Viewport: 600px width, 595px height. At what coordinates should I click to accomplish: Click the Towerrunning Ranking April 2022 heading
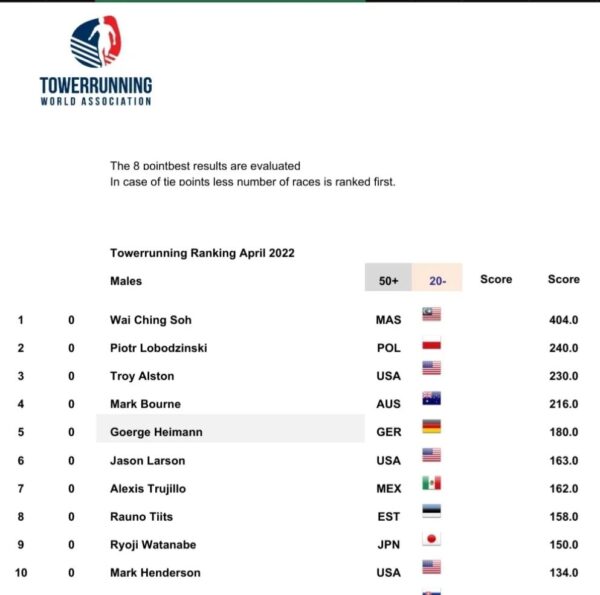(202, 253)
